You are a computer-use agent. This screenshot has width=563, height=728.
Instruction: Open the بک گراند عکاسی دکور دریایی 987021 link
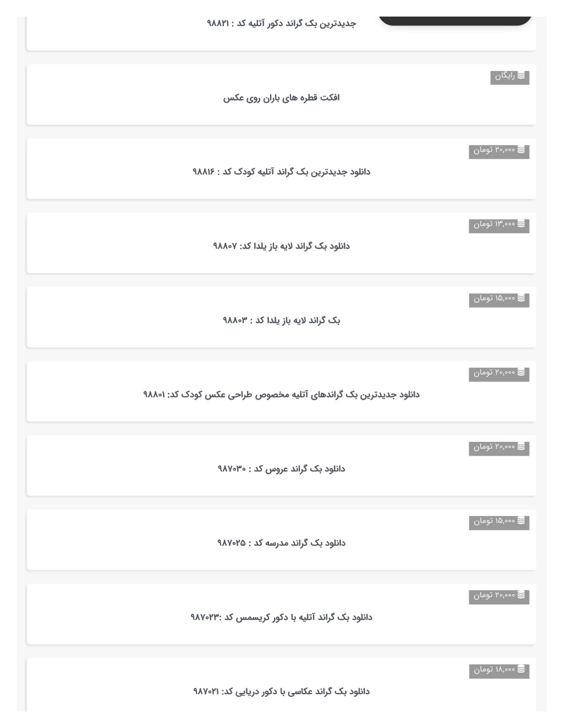click(x=281, y=692)
